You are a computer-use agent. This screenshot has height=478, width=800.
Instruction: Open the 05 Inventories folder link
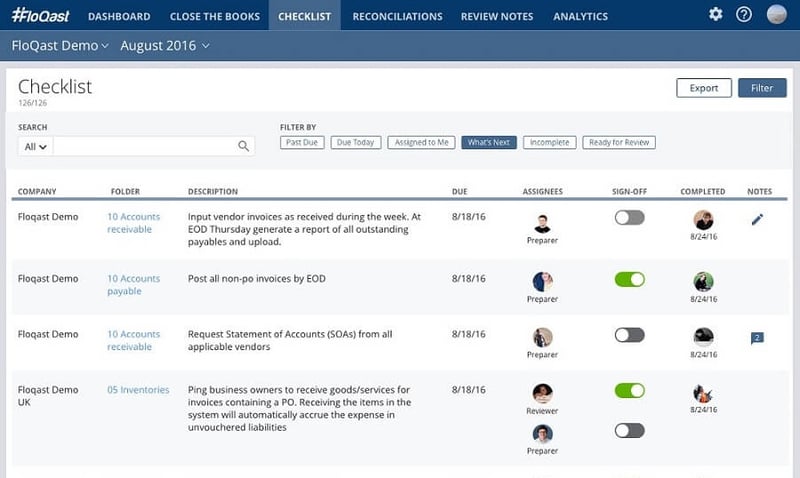[x=138, y=390]
